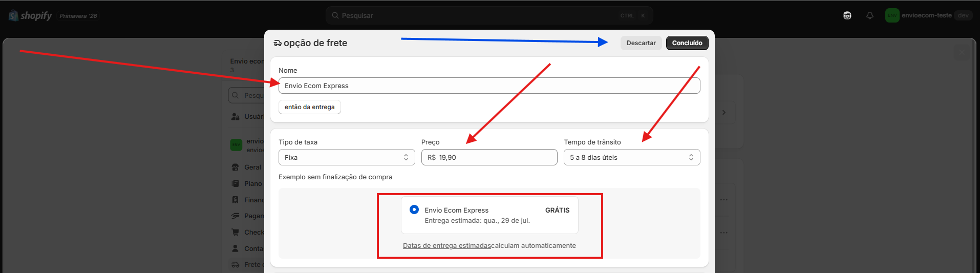Click the Plano icon in the settings sidebar

235,183
